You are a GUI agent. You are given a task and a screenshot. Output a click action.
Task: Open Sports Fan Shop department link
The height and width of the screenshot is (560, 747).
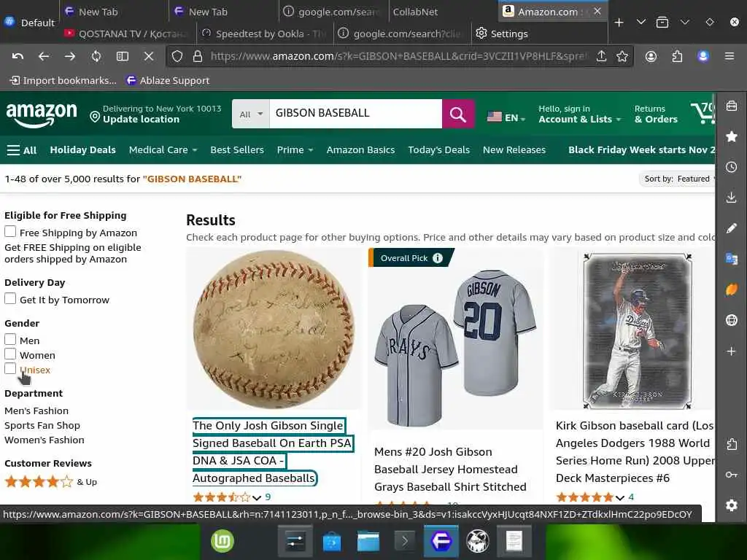pos(42,425)
